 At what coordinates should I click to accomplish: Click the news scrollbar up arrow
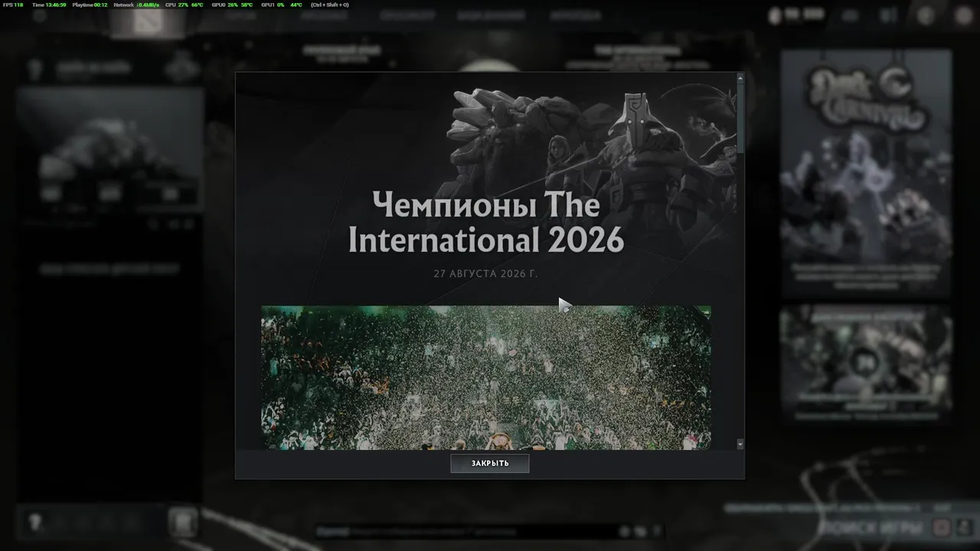pyautogui.click(x=740, y=77)
